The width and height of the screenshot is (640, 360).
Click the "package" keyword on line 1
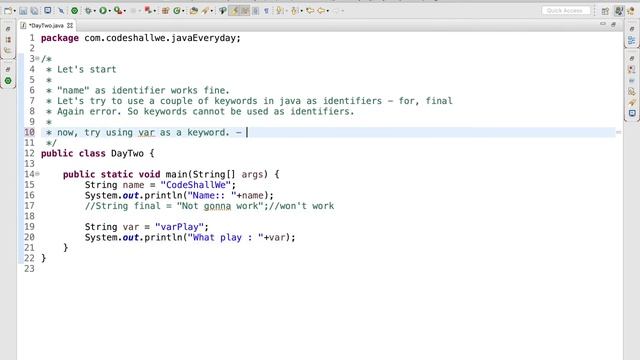click(x=60, y=38)
